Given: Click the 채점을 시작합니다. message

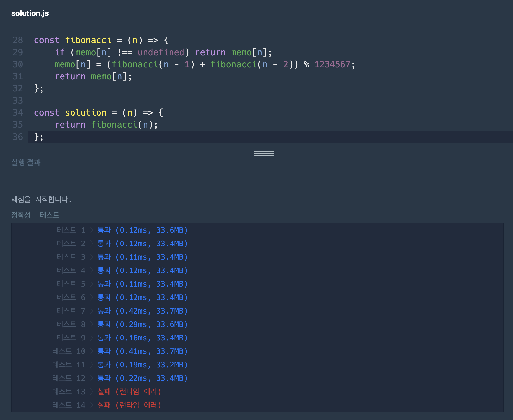Looking at the screenshot, I should (41, 199).
